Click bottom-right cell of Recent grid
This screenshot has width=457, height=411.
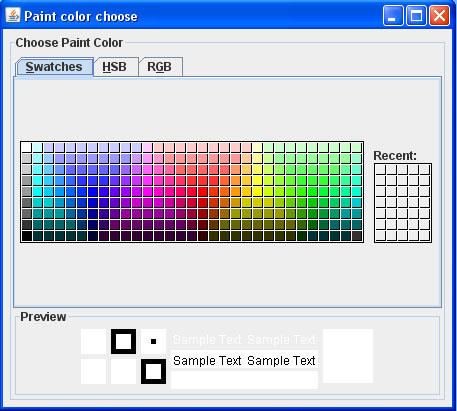(425, 235)
